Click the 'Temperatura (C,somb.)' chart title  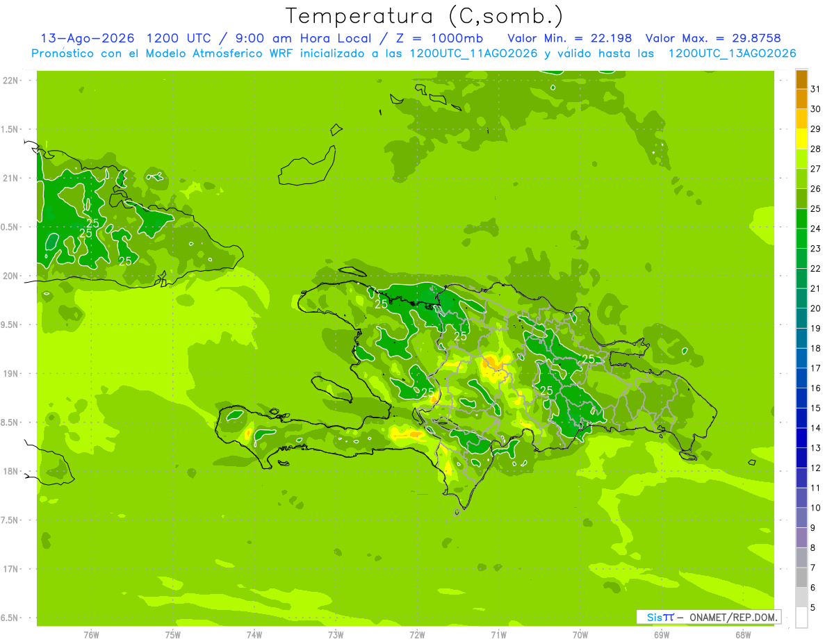coord(423,17)
